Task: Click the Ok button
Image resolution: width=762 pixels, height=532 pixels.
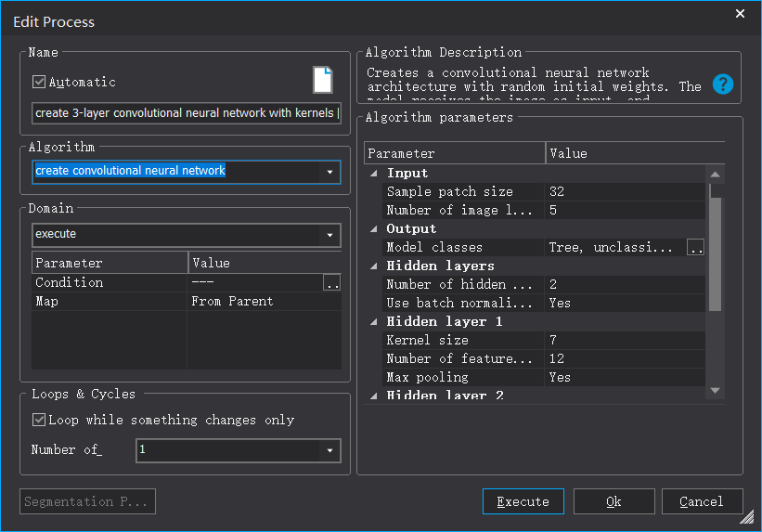Action: coord(613,501)
